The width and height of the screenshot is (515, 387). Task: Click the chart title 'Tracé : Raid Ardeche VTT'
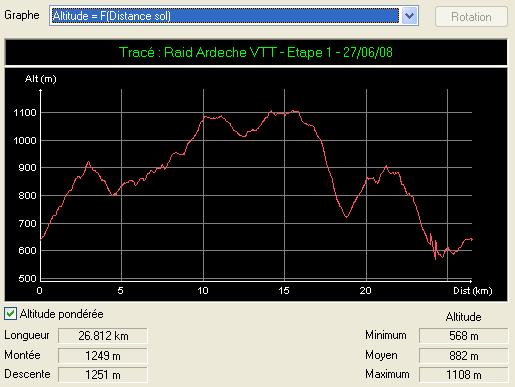pyautogui.click(x=198, y=52)
